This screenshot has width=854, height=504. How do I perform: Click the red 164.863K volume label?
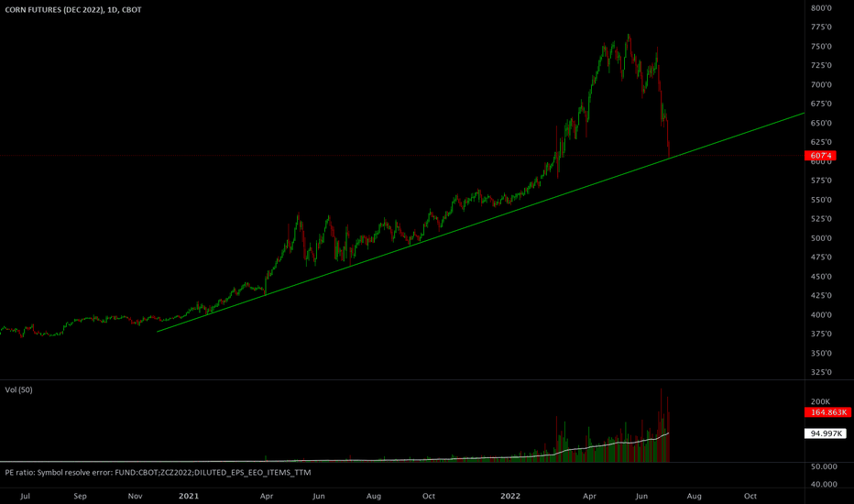pos(827,412)
